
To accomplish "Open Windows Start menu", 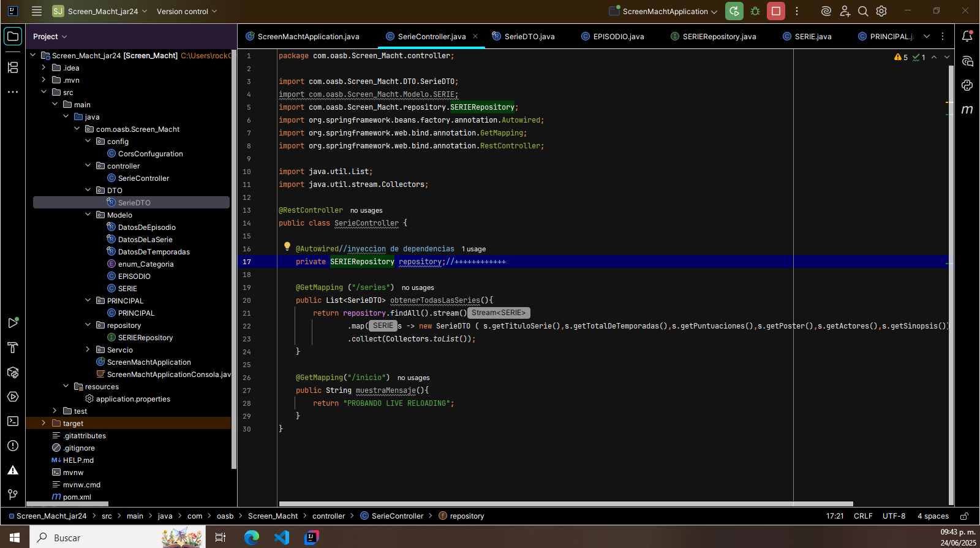I will pos(15,538).
